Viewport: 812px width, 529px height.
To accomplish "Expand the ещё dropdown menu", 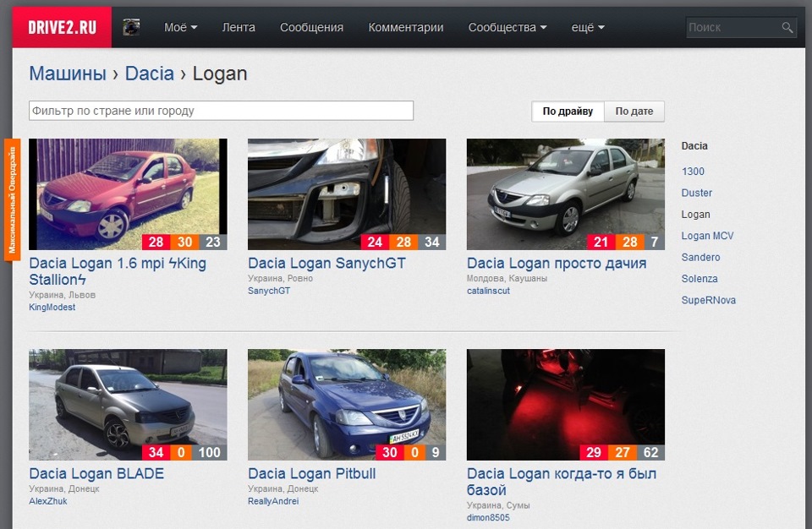I will [588, 27].
